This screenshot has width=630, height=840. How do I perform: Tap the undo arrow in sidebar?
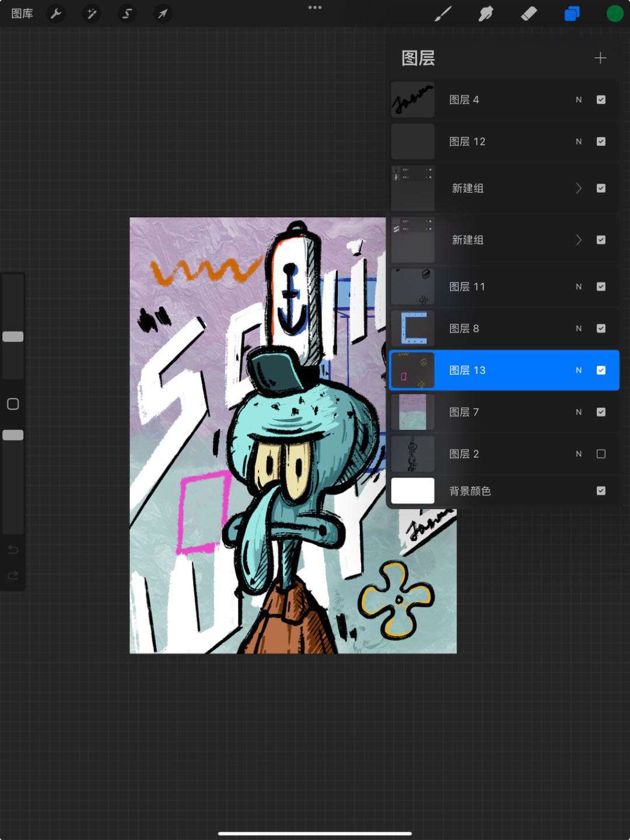(x=13, y=549)
